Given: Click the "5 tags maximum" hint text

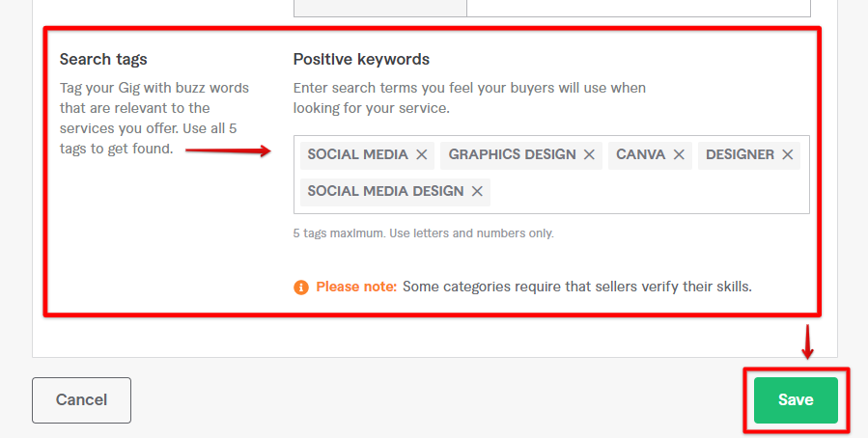Looking at the screenshot, I should pyautogui.click(x=423, y=233).
